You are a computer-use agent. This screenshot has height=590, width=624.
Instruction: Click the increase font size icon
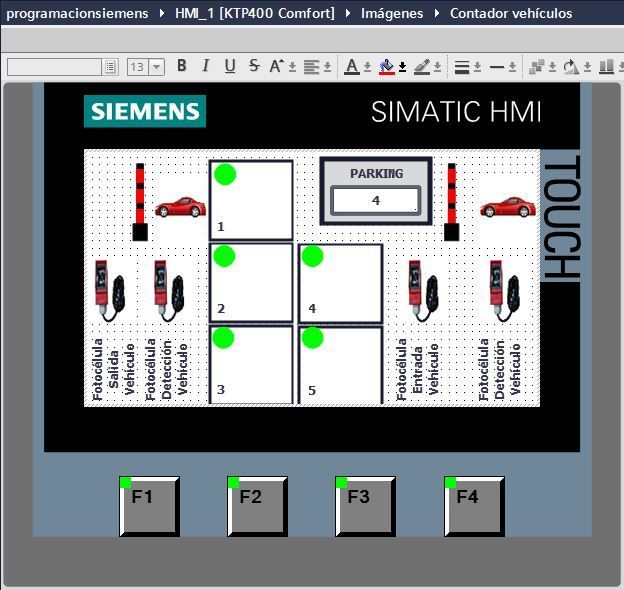coord(276,66)
